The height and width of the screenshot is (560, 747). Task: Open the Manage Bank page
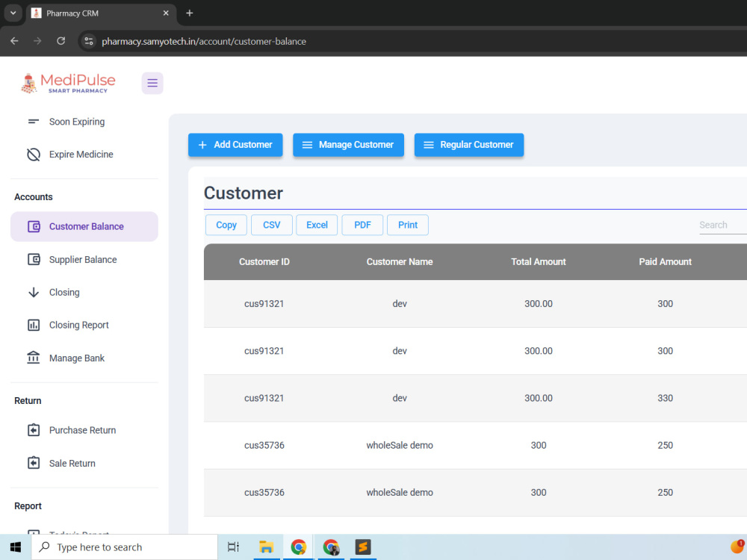84,358
